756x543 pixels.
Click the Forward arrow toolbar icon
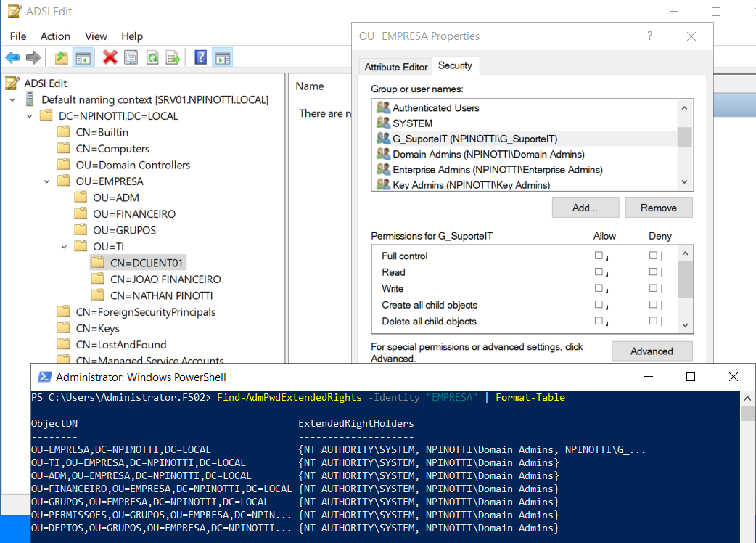pyautogui.click(x=33, y=58)
